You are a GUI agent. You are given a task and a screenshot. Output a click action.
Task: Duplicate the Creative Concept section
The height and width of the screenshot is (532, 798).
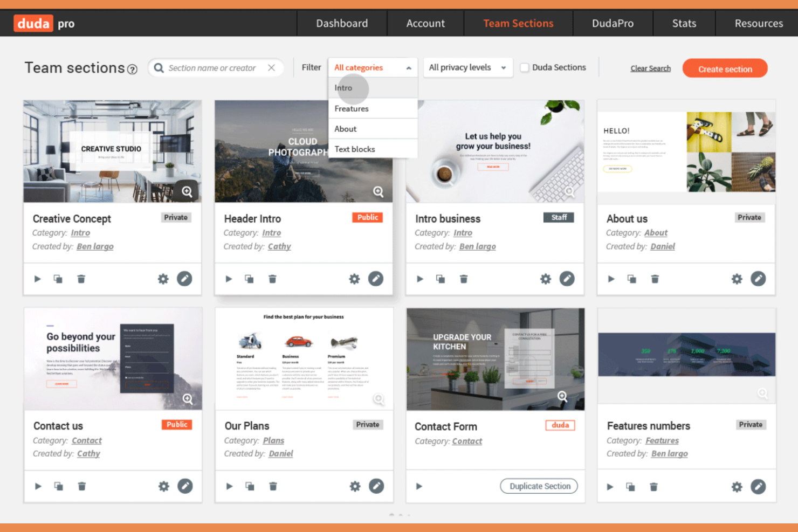pyautogui.click(x=58, y=279)
